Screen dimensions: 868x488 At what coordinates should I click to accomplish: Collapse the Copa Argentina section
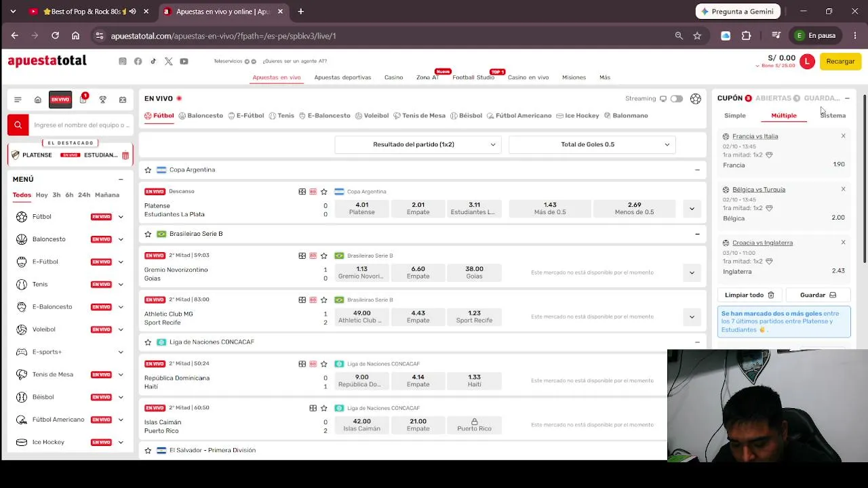[x=697, y=169]
